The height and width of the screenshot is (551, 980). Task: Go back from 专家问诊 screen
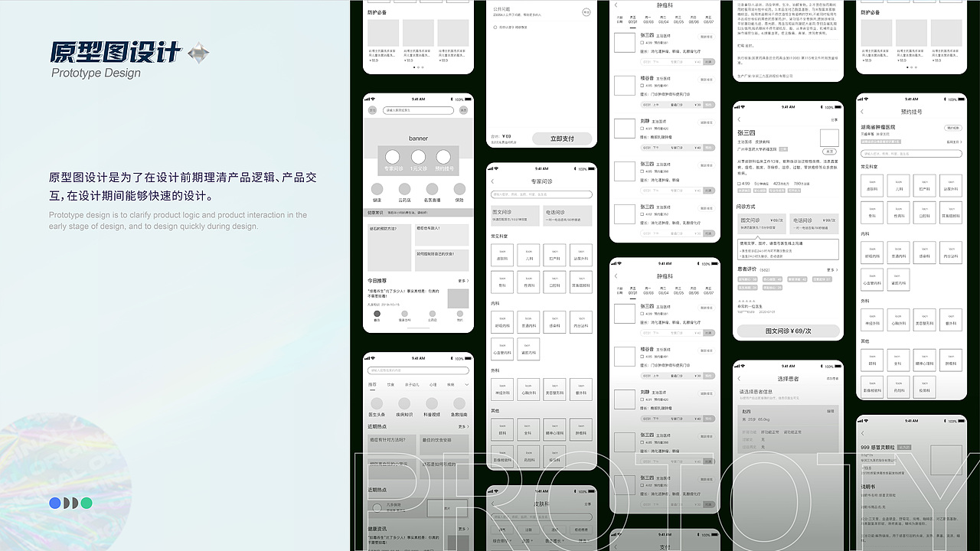click(x=493, y=181)
